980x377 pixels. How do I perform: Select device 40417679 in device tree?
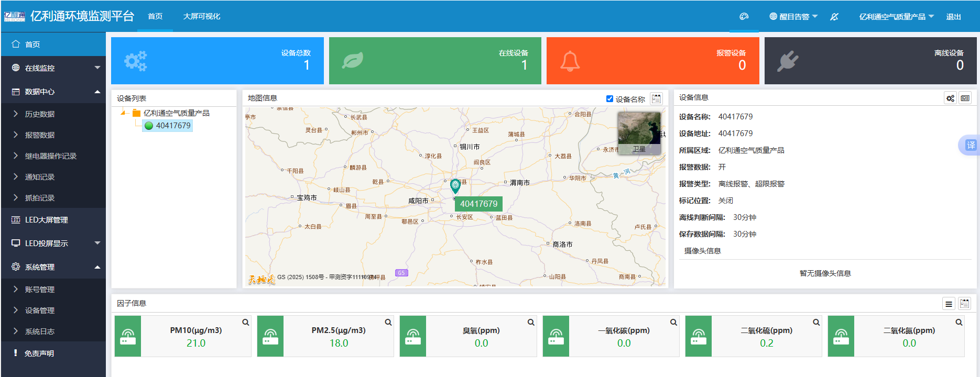[x=173, y=126]
